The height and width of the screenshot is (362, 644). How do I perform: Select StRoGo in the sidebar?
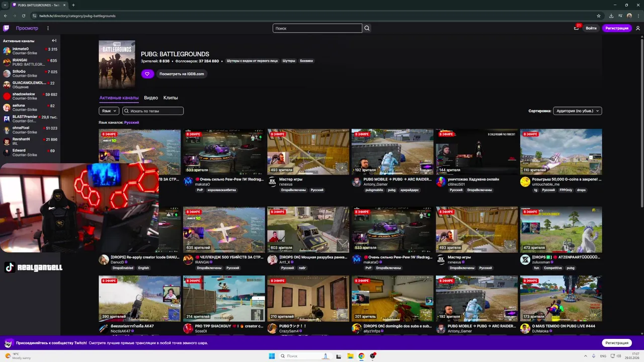click(30, 73)
